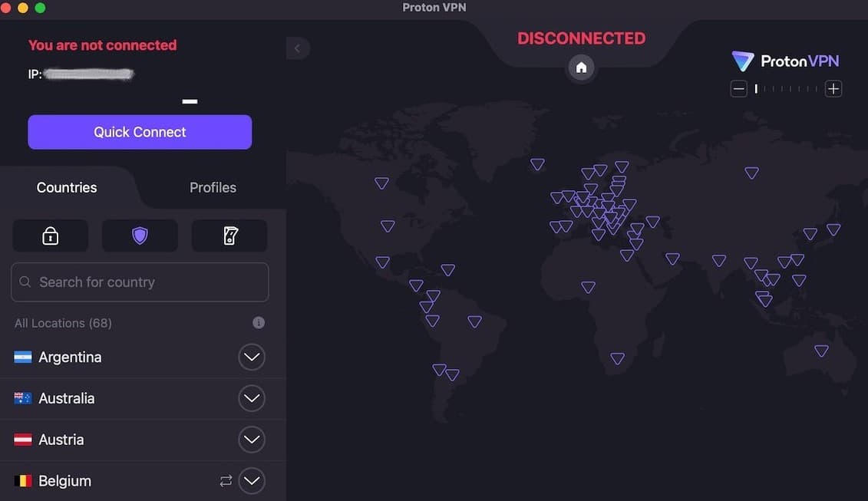This screenshot has height=501, width=868.
Task: Expand the Australia server list
Action: coord(252,398)
